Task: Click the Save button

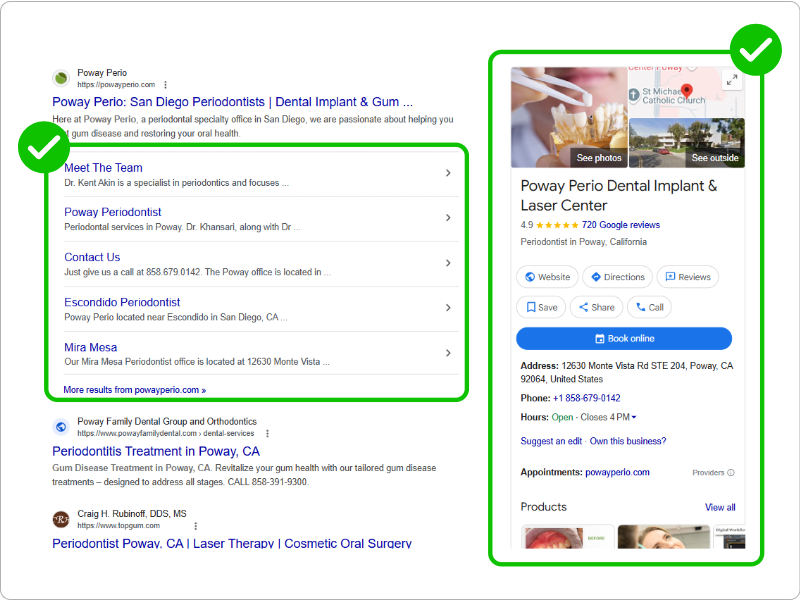Action: tap(541, 307)
